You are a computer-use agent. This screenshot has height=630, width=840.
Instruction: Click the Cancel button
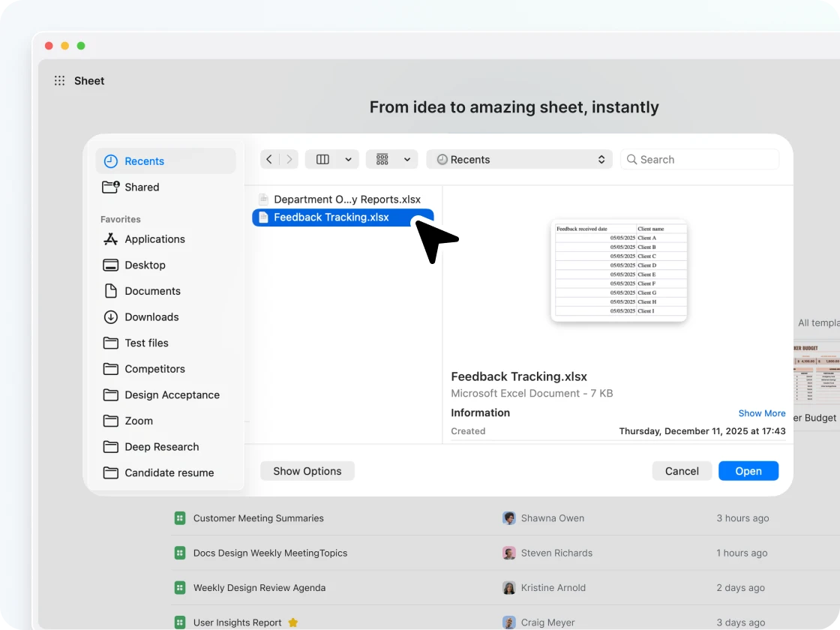click(682, 471)
